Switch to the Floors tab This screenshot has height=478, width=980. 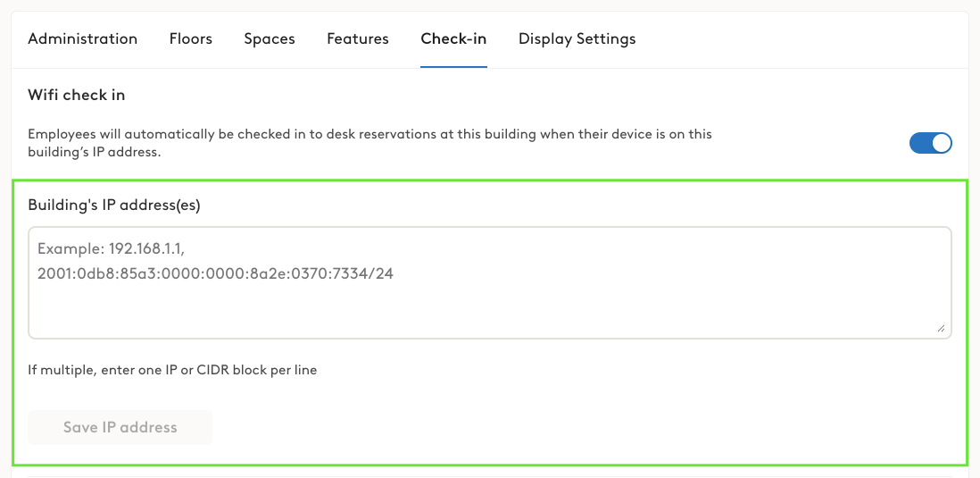pos(191,38)
